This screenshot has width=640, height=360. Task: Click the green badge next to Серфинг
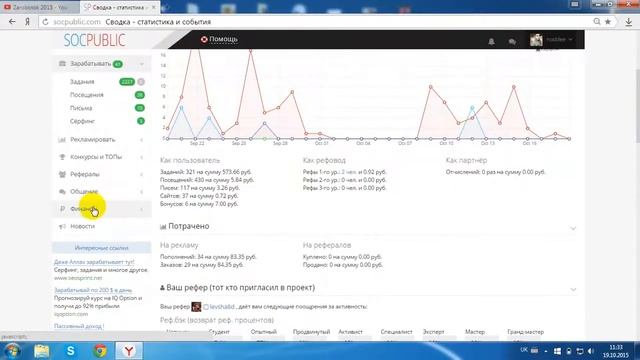click(x=141, y=121)
